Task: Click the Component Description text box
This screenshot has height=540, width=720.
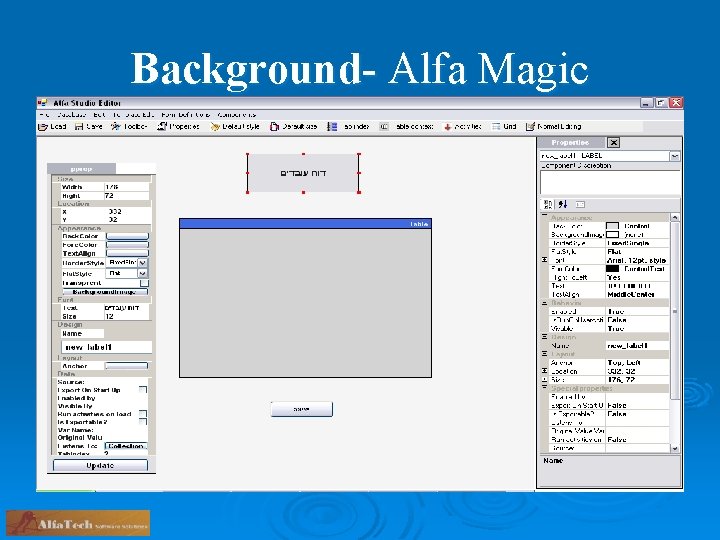Action: pos(610,182)
